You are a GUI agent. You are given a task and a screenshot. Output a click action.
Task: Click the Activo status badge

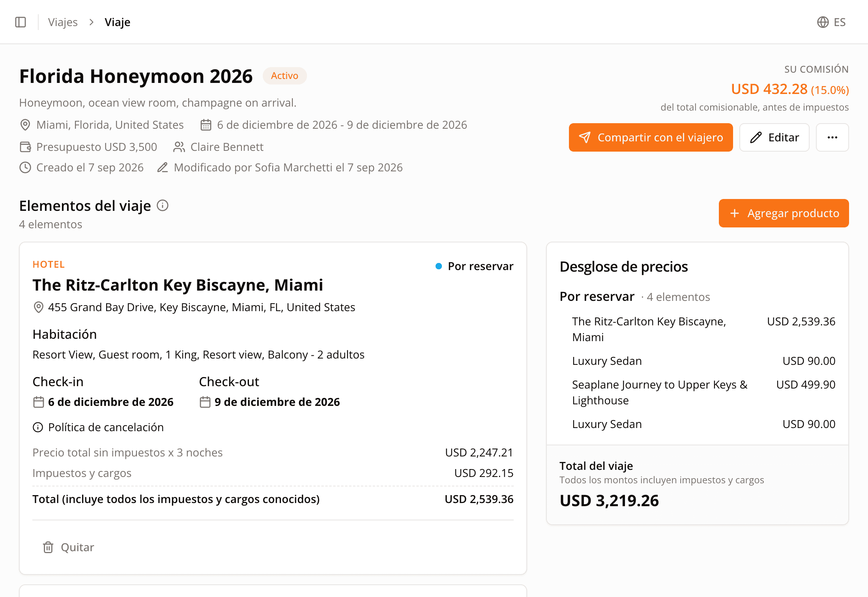(x=284, y=76)
